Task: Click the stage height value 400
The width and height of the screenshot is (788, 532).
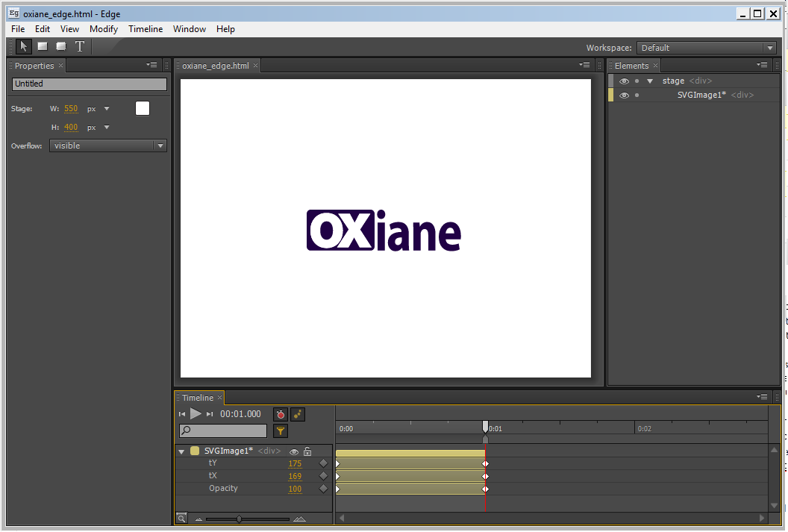Action: click(x=71, y=128)
